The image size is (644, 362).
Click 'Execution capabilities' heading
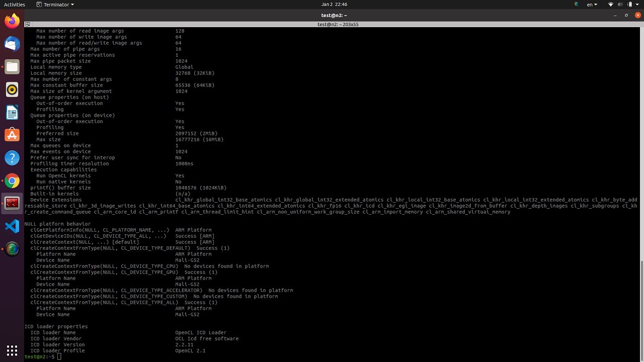pos(63,169)
